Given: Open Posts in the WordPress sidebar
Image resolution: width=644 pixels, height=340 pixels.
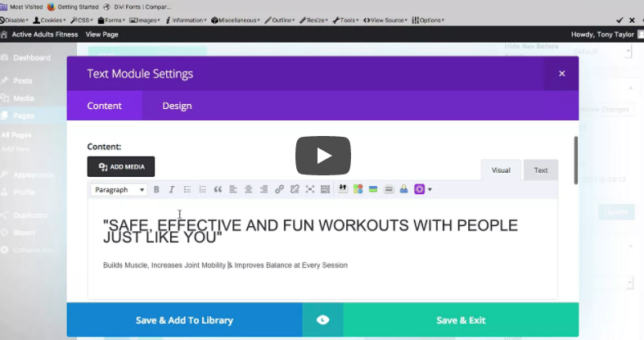Looking at the screenshot, I should [23, 81].
